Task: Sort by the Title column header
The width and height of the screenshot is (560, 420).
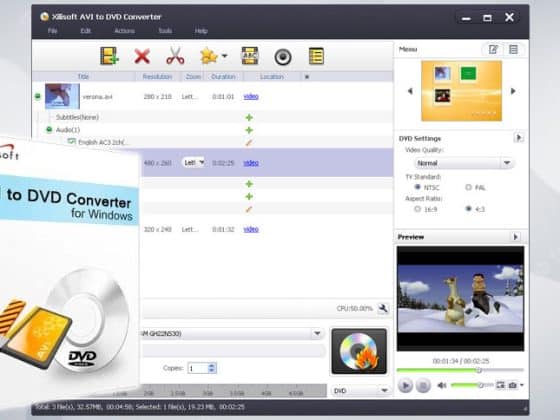Action: [x=83, y=76]
